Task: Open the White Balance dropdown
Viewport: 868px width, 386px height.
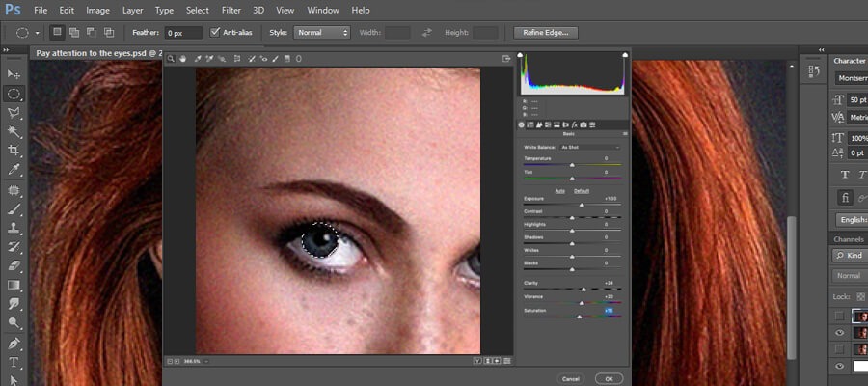Action: point(590,147)
